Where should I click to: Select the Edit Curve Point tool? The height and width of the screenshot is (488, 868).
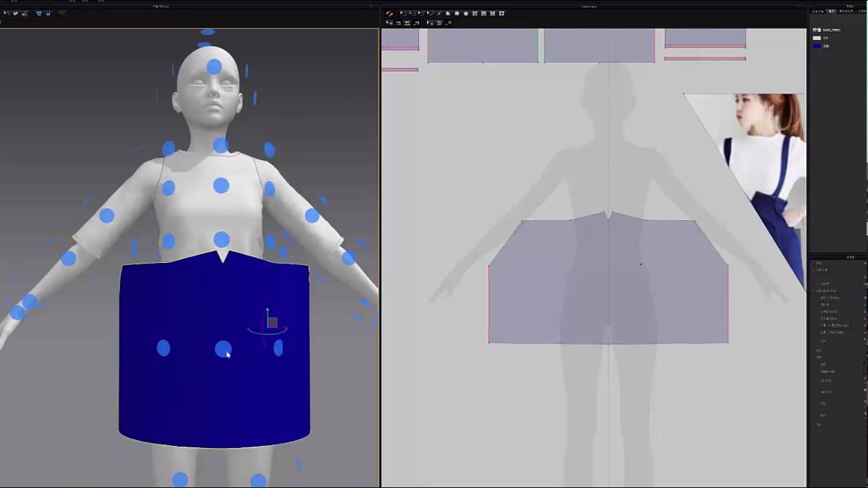coord(429,14)
